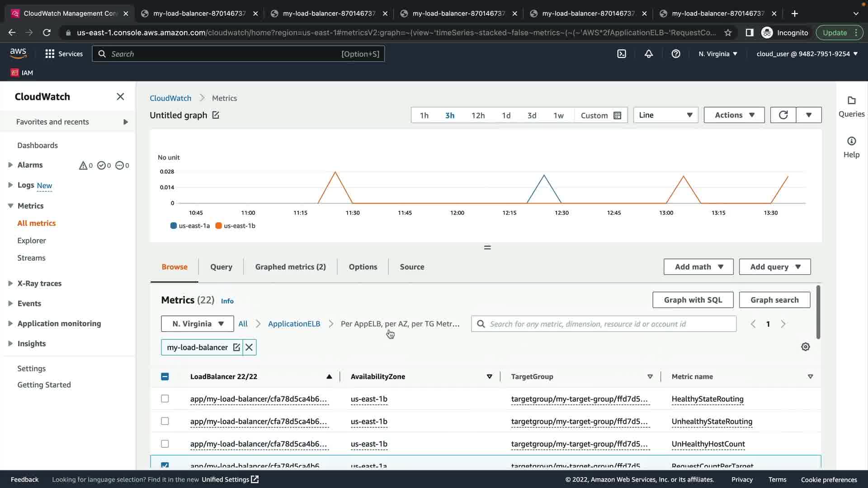Open AWS CloudShell terminal icon
This screenshot has width=868, height=488.
pos(622,54)
